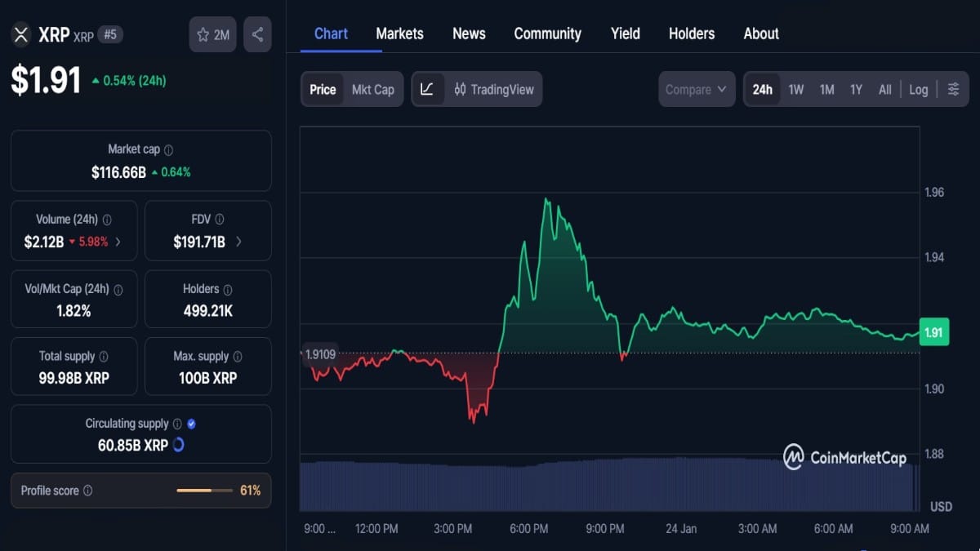This screenshot has width=980, height=551.
Task: Open the News tab
Action: click(469, 33)
